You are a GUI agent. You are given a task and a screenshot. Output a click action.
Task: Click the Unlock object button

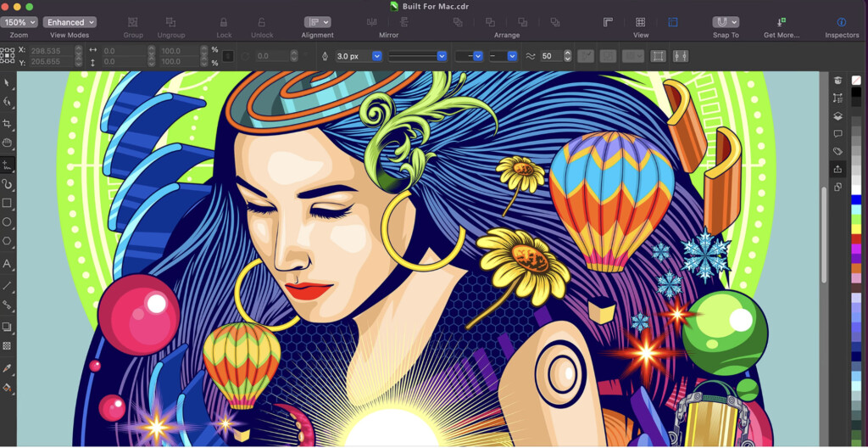click(262, 22)
